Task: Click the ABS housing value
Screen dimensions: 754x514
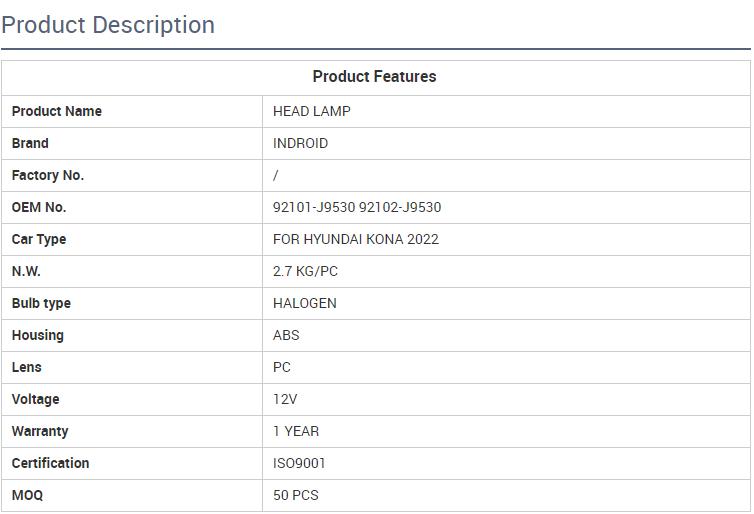Action: pos(286,335)
